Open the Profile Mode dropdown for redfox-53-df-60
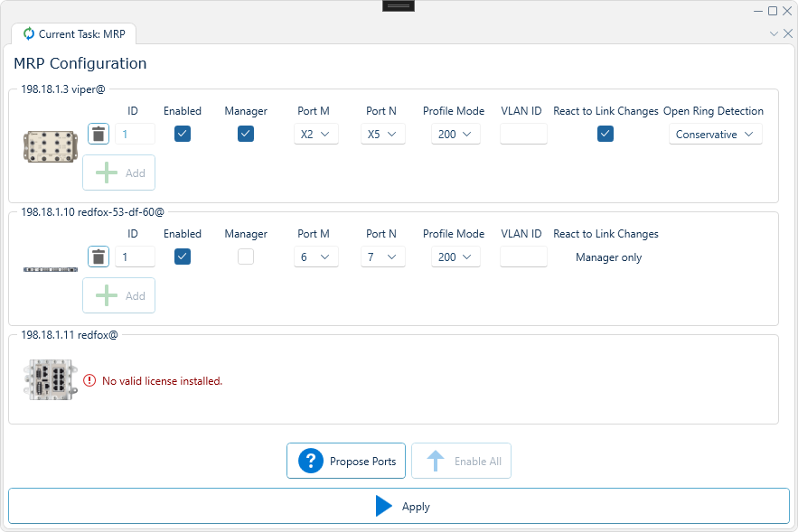Image resolution: width=798 pixels, height=532 pixels. click(x=455, y=257)
